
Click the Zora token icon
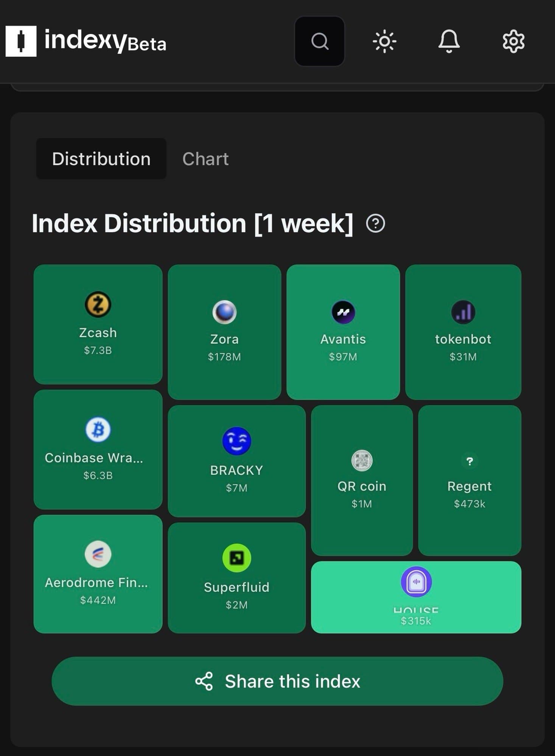click(224, 312)
